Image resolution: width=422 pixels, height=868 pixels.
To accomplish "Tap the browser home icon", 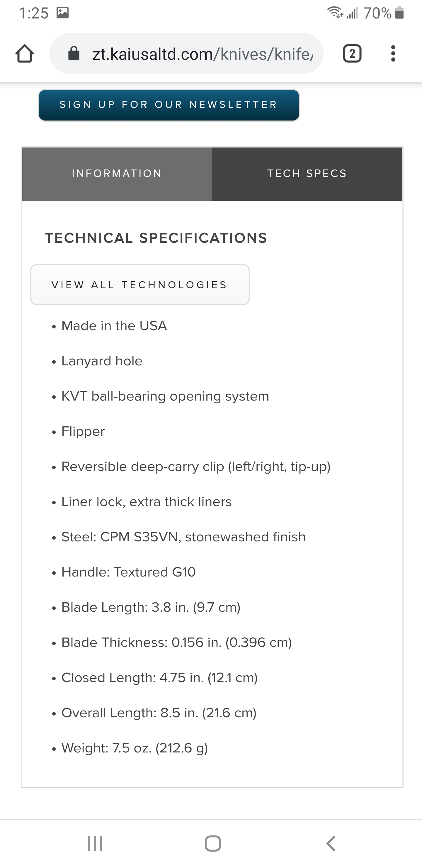I will point(25,54).
